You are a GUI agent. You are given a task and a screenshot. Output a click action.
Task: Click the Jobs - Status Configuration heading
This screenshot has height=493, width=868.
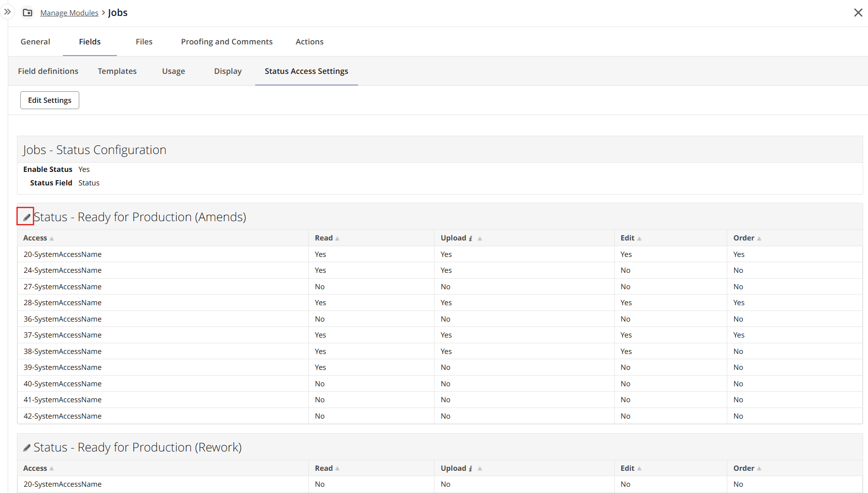[x=94, y=150]
